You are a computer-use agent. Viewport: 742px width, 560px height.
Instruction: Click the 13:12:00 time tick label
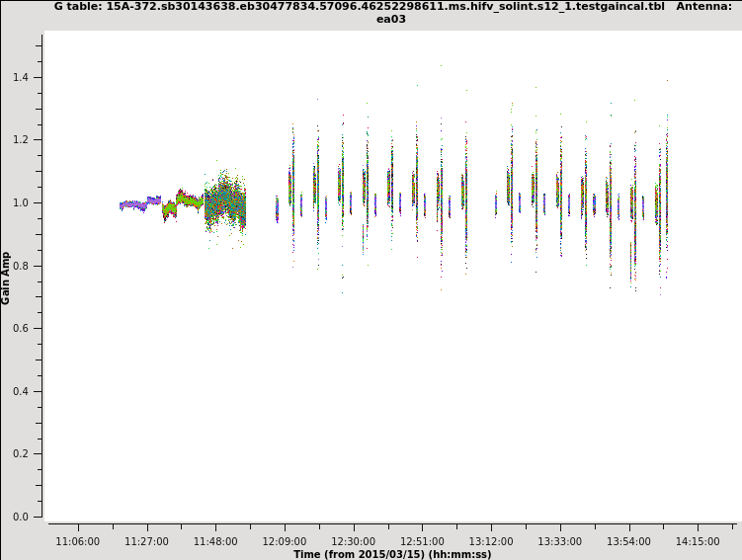491,541
